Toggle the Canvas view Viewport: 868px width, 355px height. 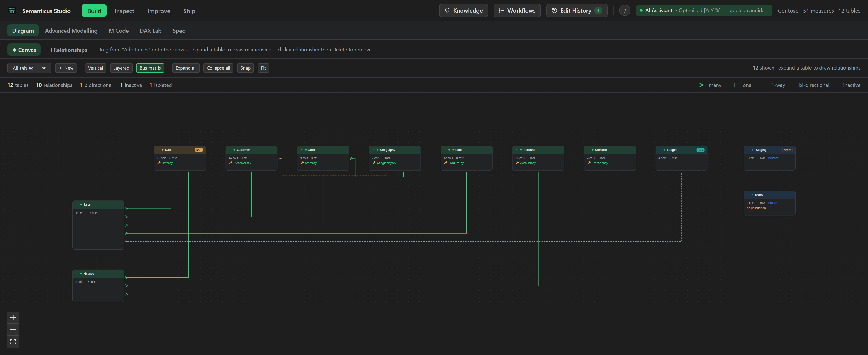coord(24,50)
